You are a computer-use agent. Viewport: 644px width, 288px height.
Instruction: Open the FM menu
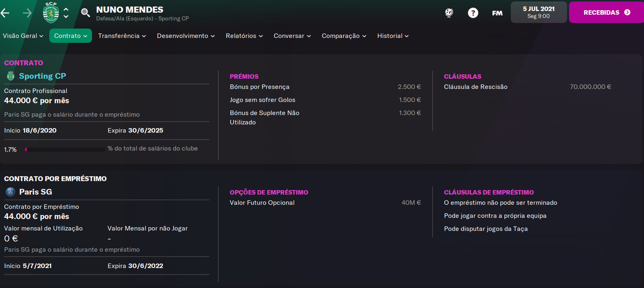tap(497, 13)
